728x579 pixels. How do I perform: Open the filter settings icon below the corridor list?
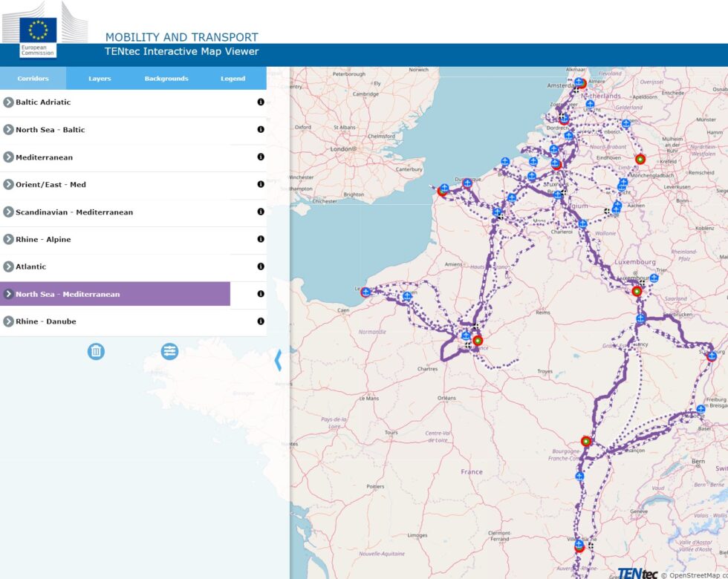(169, 351)
